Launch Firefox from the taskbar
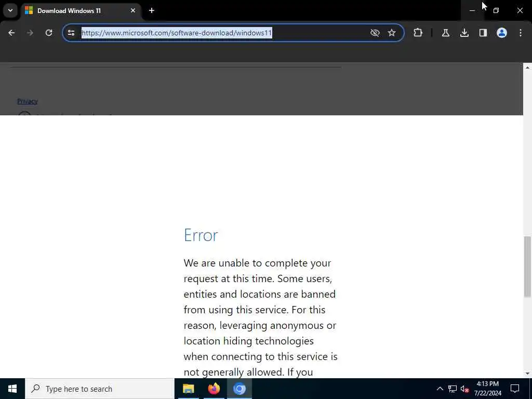This screenshot has height=399, width=532. click(x=214, y=389)
